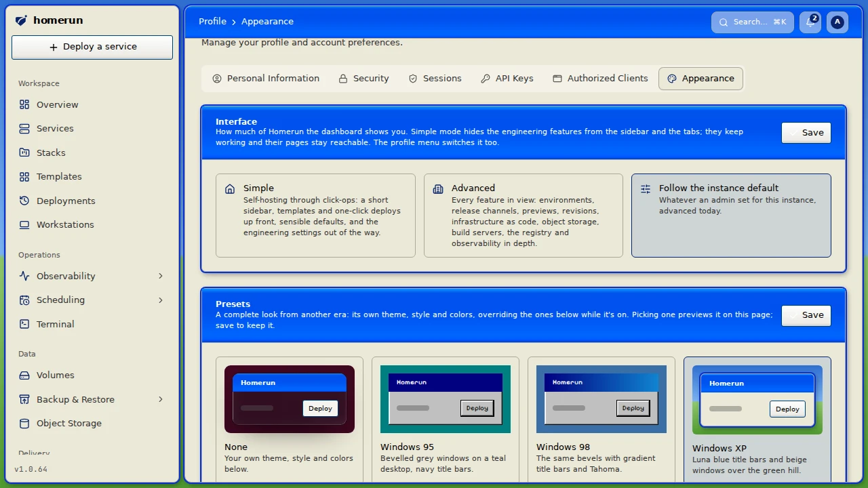
Task: Expand the Scheduling submenu chevron
Action: point(161,300)
